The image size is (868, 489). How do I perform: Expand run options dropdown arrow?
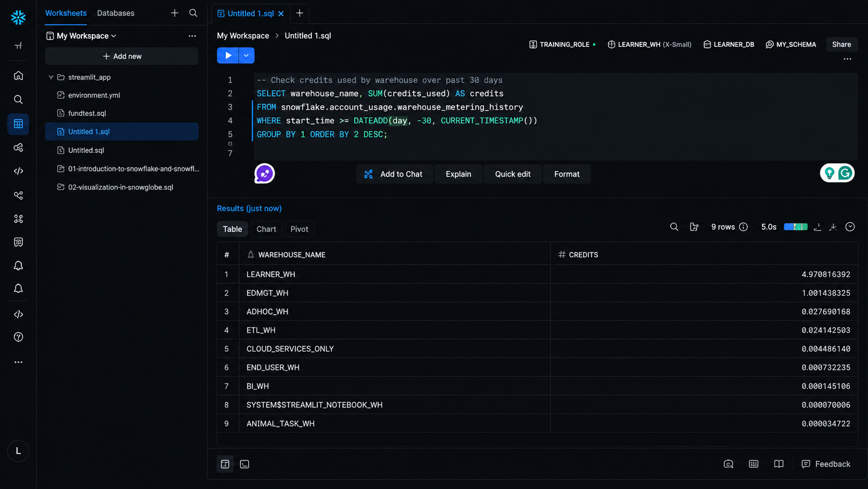pos(247,56)
